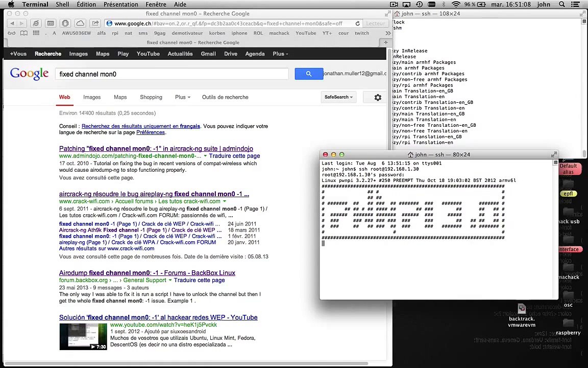Click Safari's back navigation arrow
This screenshot has width=588, height=368.
click(12, 24)
